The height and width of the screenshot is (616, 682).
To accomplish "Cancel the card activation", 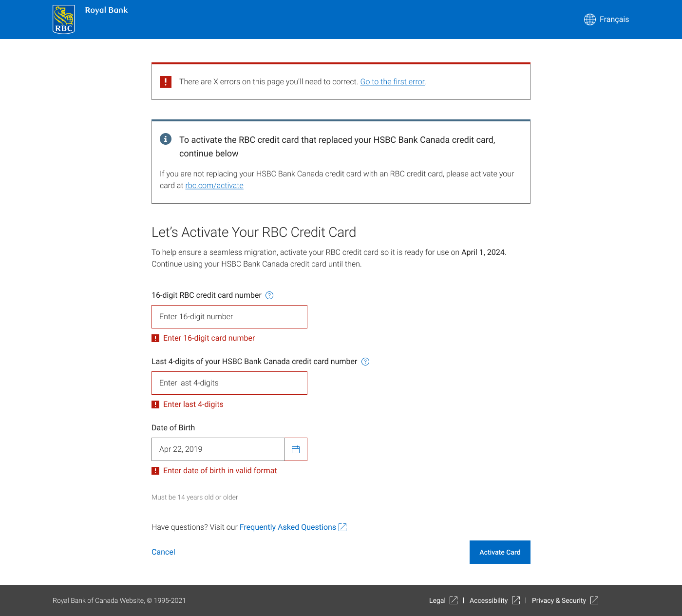I will tap(163, 552).
